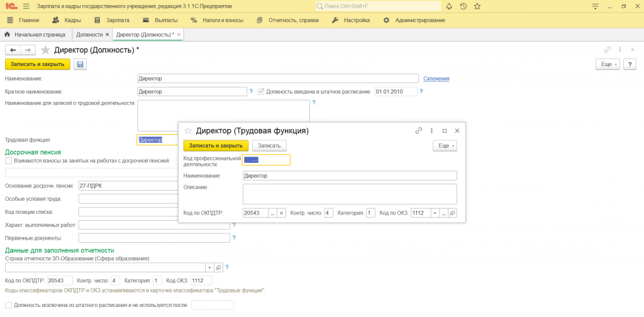Open help question mark button
Screen dimensions: 644x317
click(630, 64)
